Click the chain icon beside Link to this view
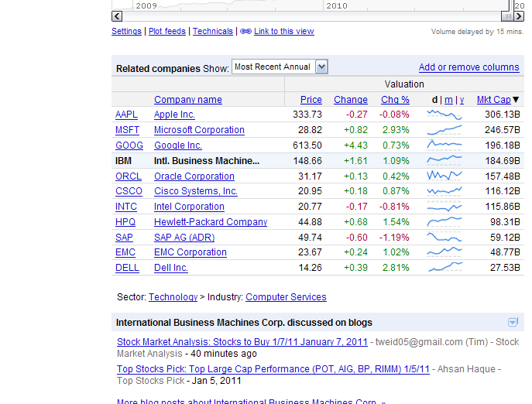Screen dimensions: 532x404 click(245, 32)
